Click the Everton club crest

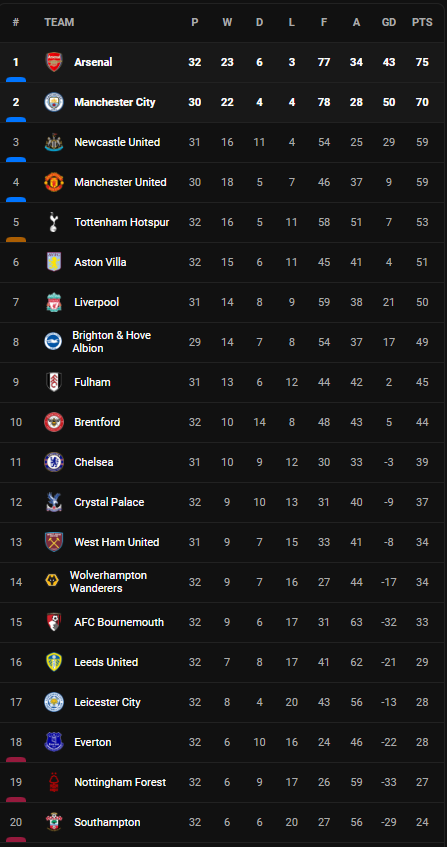coord(54,742)
